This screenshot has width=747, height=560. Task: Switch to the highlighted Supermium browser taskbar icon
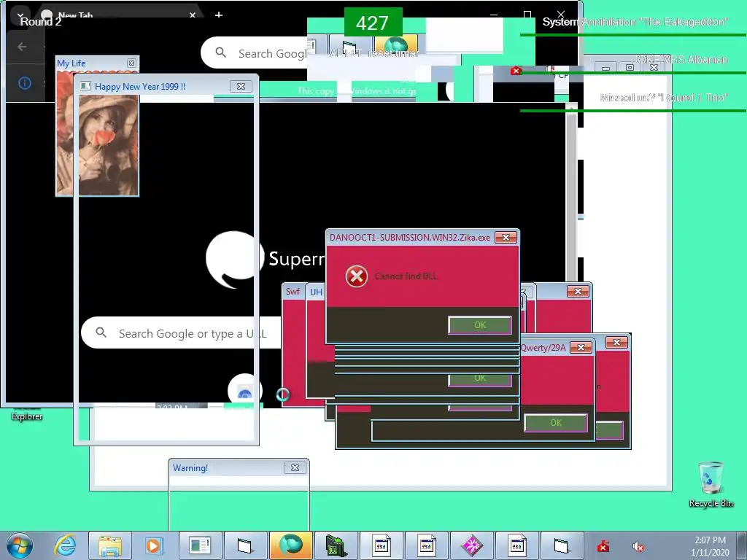(x=290, y=545)
